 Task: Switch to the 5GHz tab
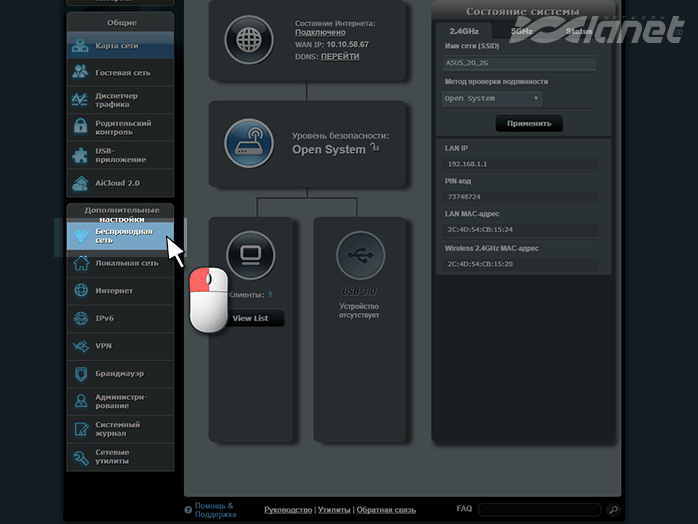coord(521,31)
